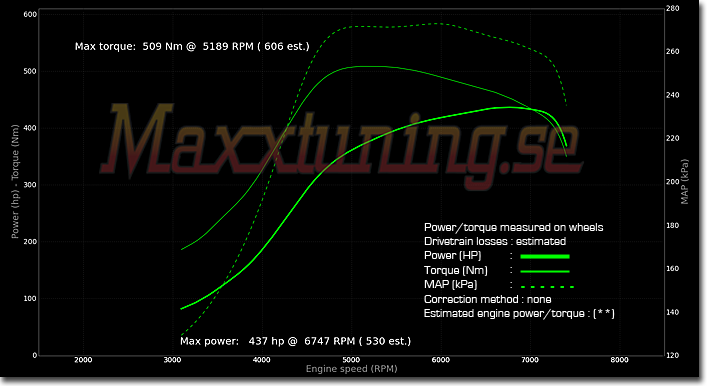Click the thin green Torque legend line sample
The height and width of the screenshot is (386, 708).
coord(545,271)
